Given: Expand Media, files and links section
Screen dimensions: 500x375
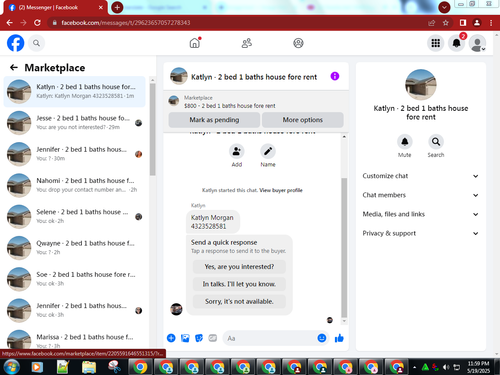Looking at the screenshot, I should [x=420, y=214].
